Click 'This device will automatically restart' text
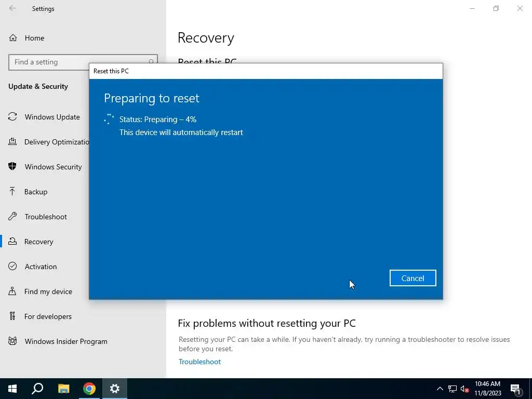Image resolution: width=532 pixels, height=399 pixels. point(181,132)
